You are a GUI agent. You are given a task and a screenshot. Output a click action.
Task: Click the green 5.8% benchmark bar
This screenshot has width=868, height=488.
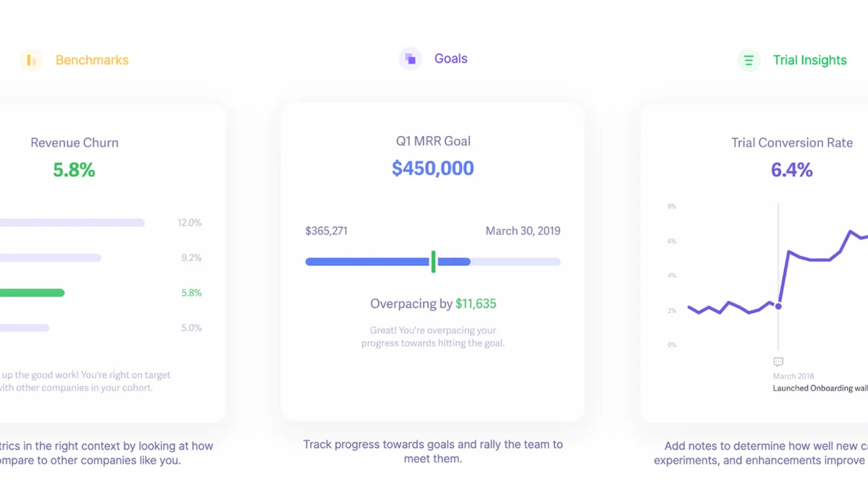click(32, 293)
